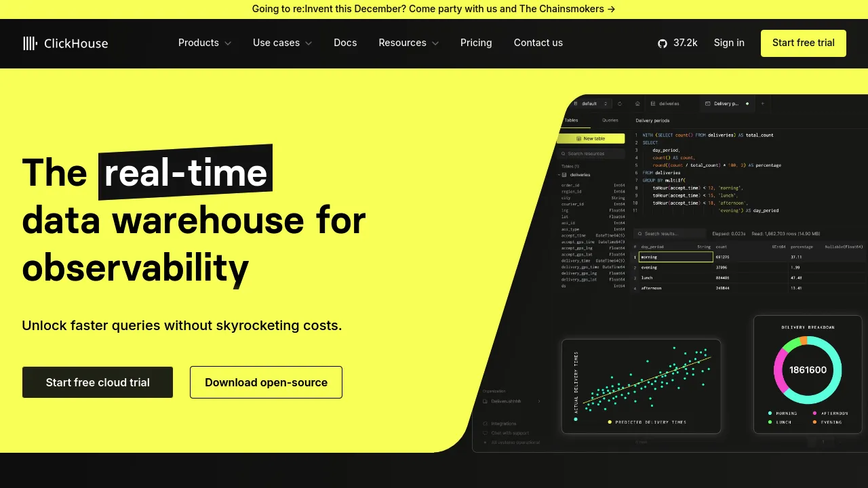Click the MORNING legend dot

click(770, 413)
